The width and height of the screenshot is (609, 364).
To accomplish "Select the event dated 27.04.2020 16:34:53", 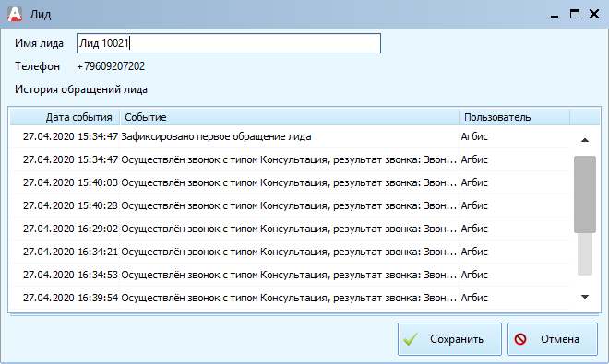I will coord(290,275).
